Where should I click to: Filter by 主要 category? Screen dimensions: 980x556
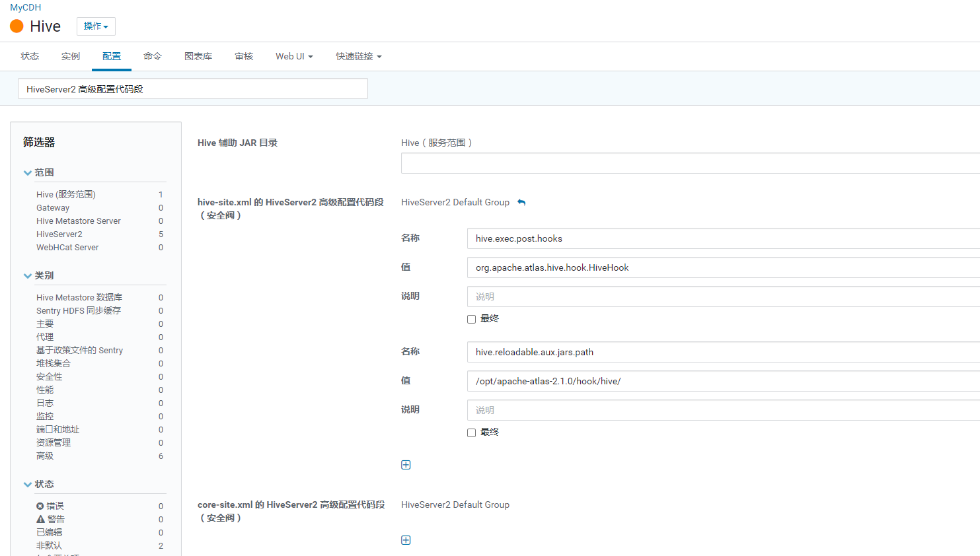click(45, 324)
